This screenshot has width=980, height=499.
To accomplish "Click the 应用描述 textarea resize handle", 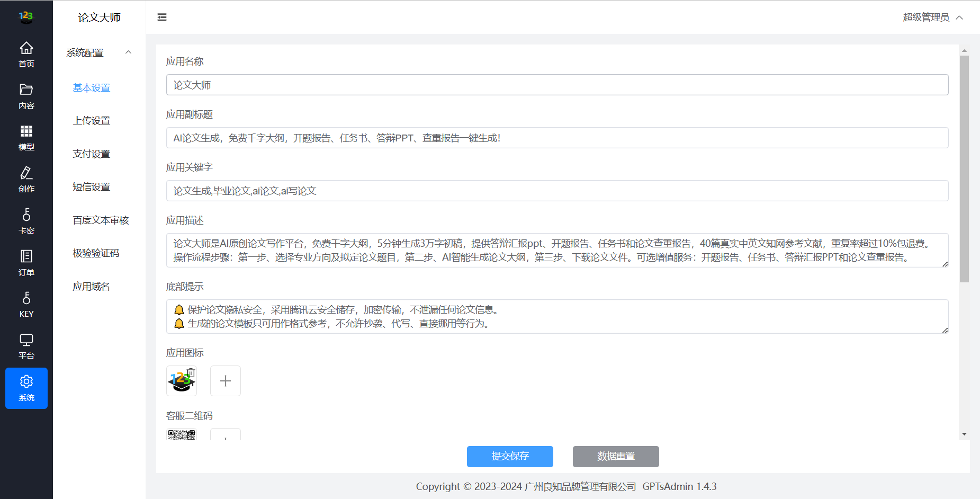I will (945, 264).
